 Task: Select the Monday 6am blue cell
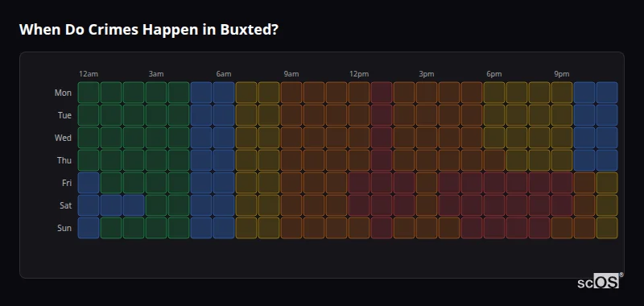[x=224, y=93]
